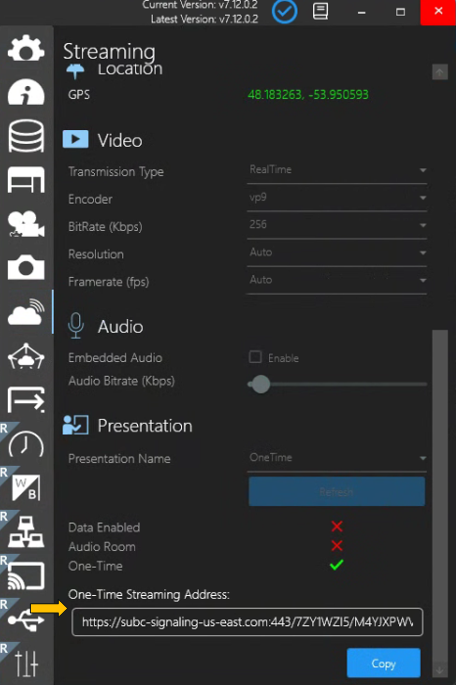Open the white balance WB sidebar icon
Screen dimensions: 457x685
(26, 488)
